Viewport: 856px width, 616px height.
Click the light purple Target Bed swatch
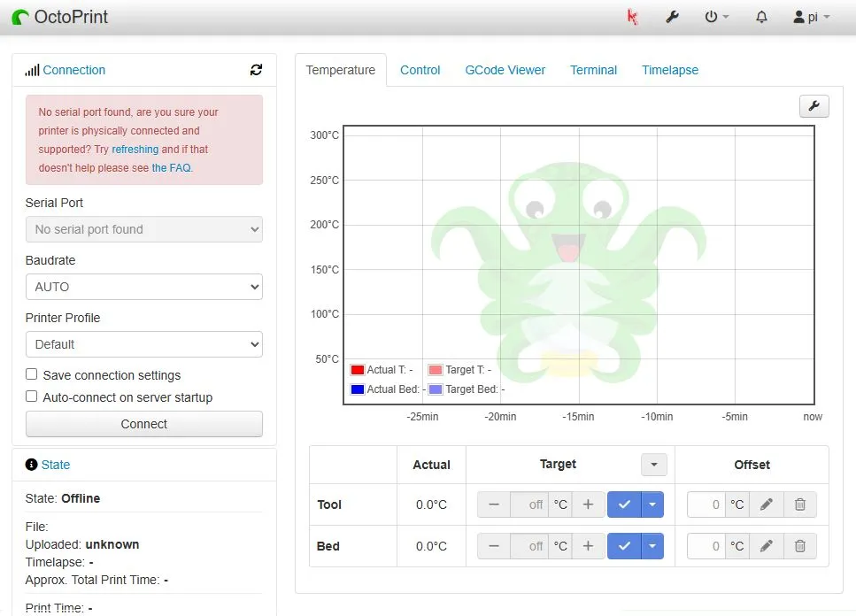(436, 389)
